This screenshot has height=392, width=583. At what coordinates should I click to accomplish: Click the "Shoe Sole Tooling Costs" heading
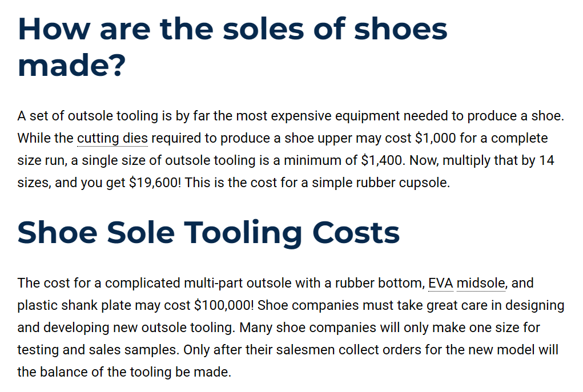coord(208,232)
